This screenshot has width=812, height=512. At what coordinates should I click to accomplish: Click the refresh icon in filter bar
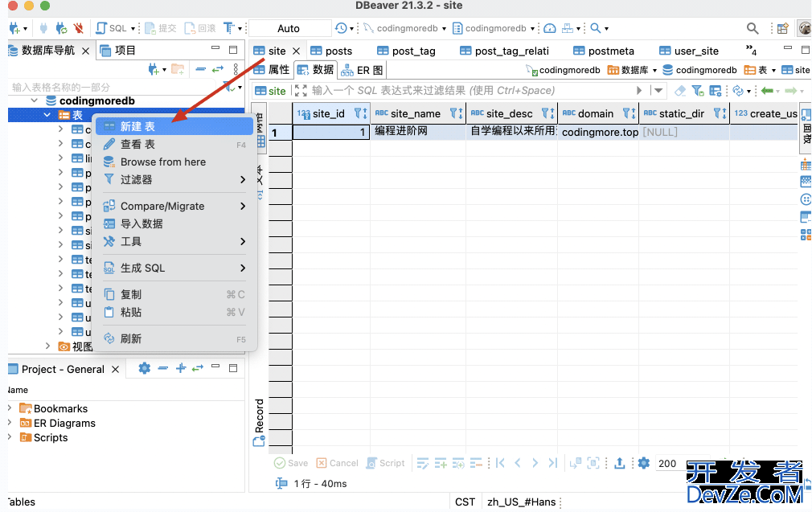(738, 91)
